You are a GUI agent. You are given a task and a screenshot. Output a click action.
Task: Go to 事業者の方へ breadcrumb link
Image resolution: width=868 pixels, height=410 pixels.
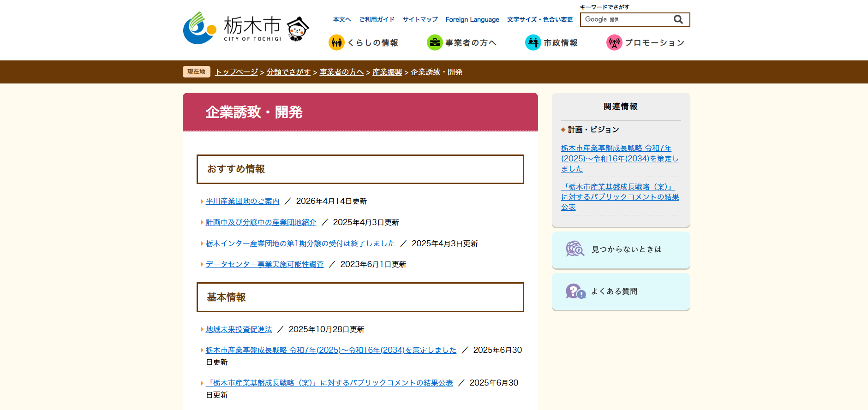coord(341,72)
